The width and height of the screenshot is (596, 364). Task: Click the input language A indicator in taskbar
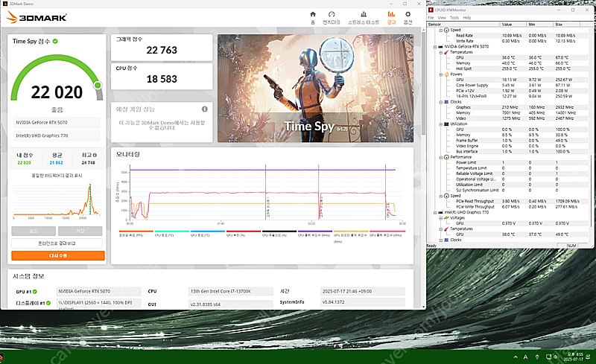point(526,357)
